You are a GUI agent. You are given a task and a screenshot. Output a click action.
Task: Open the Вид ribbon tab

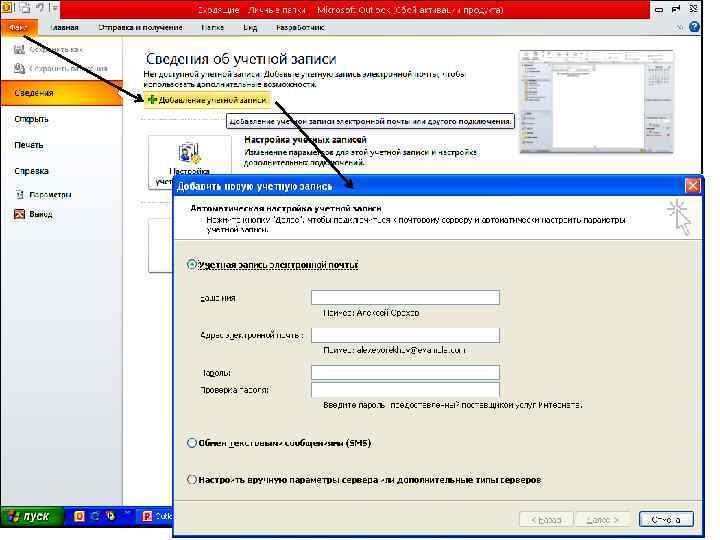[x=250, y=28]
